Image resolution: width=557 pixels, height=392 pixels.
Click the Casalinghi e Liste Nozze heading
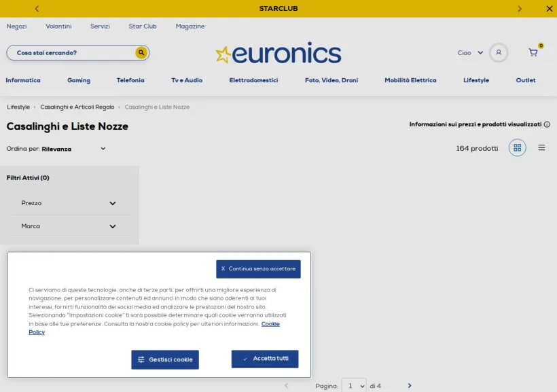tap(67, 126)
